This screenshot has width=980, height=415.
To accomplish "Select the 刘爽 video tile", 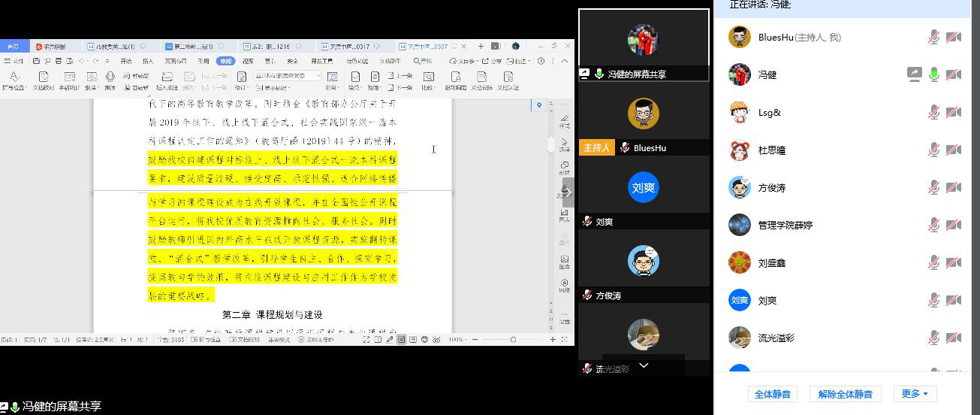I will pos(644,188).
